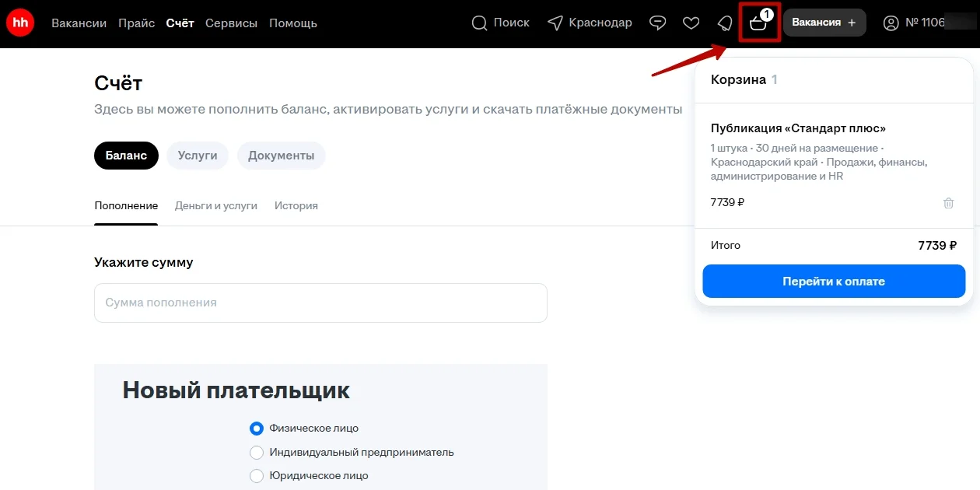Select Физическое лицо radio option

[257, 429]
